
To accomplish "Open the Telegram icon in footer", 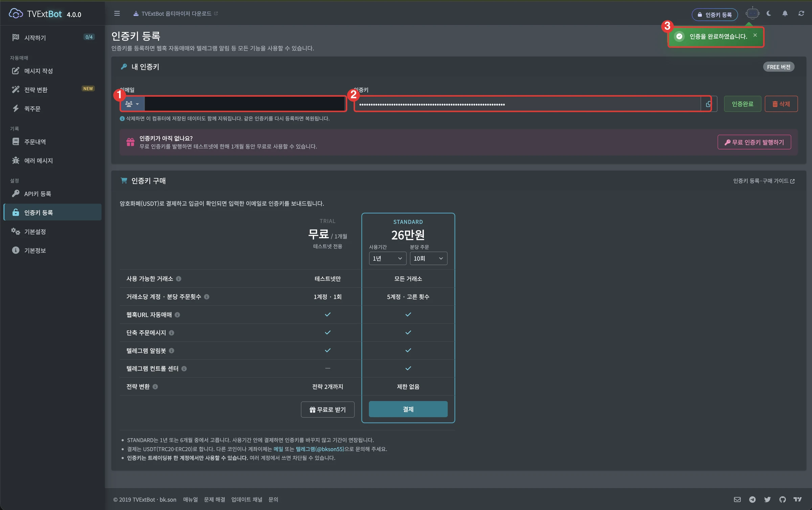I will [752, 500].
